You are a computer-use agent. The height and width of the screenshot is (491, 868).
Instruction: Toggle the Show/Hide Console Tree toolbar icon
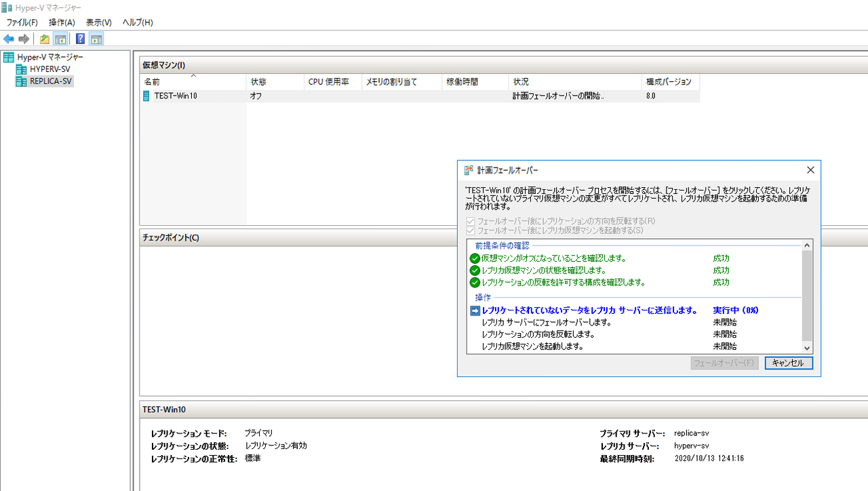60,39
